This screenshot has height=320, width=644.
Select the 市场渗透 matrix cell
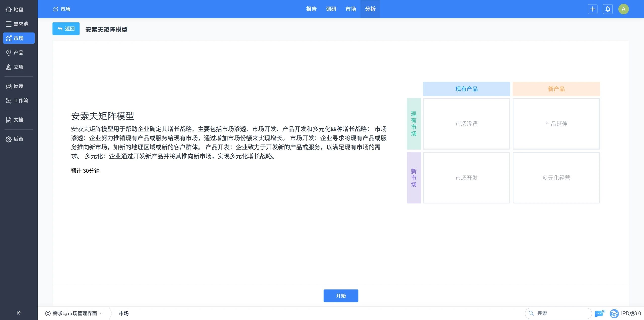click(466, 124)
